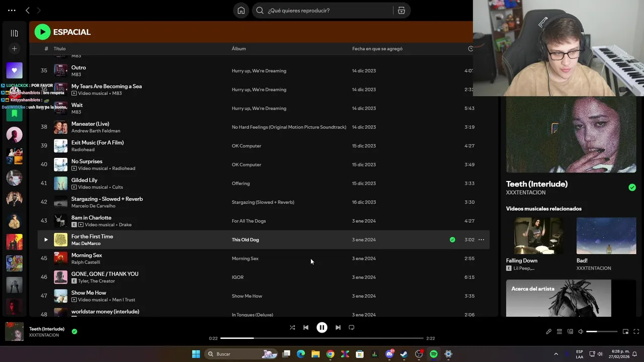Adjust the Spotify volume slider
Viewport: 644px width, 362px height.
[x=602, y=332]
